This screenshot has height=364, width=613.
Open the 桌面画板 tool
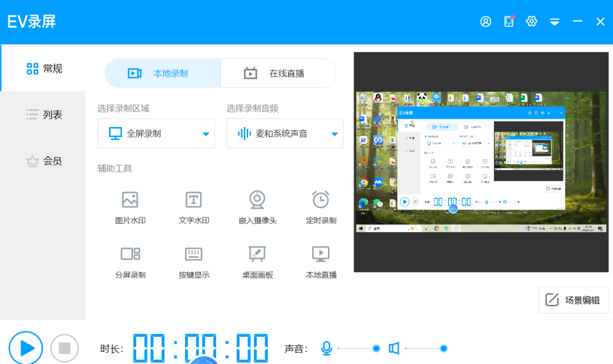257,262
